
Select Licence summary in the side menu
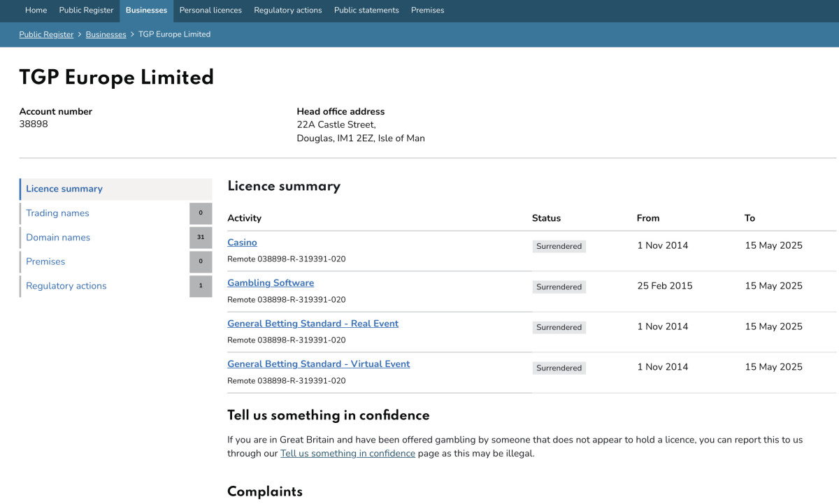coord(116,189)
